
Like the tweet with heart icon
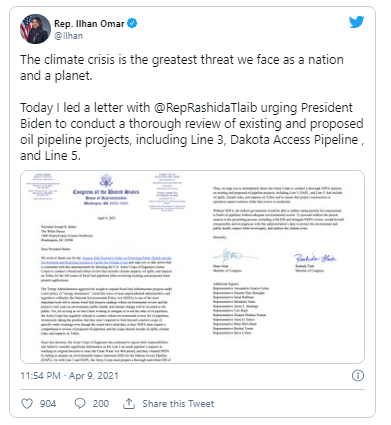27,404
